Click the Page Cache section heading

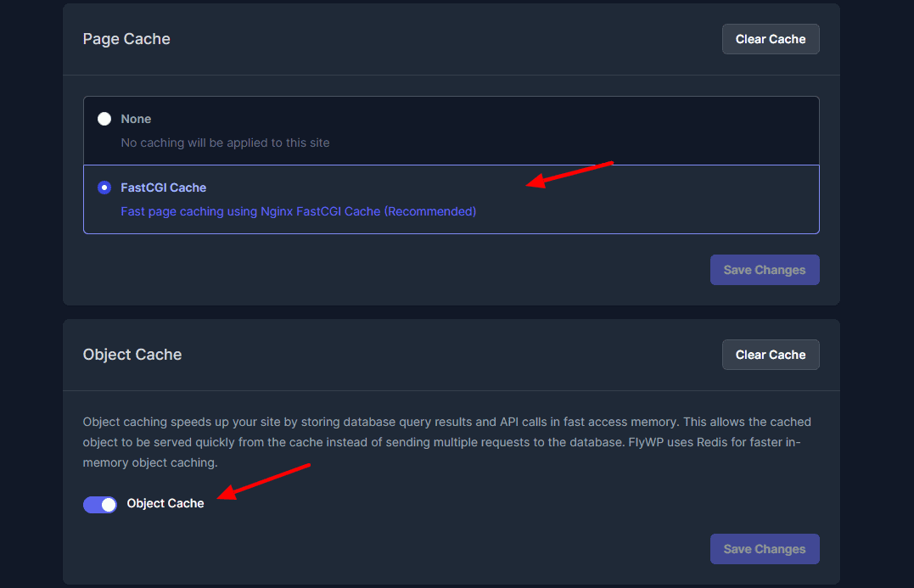pyautogui.click(x=126, y=39)
